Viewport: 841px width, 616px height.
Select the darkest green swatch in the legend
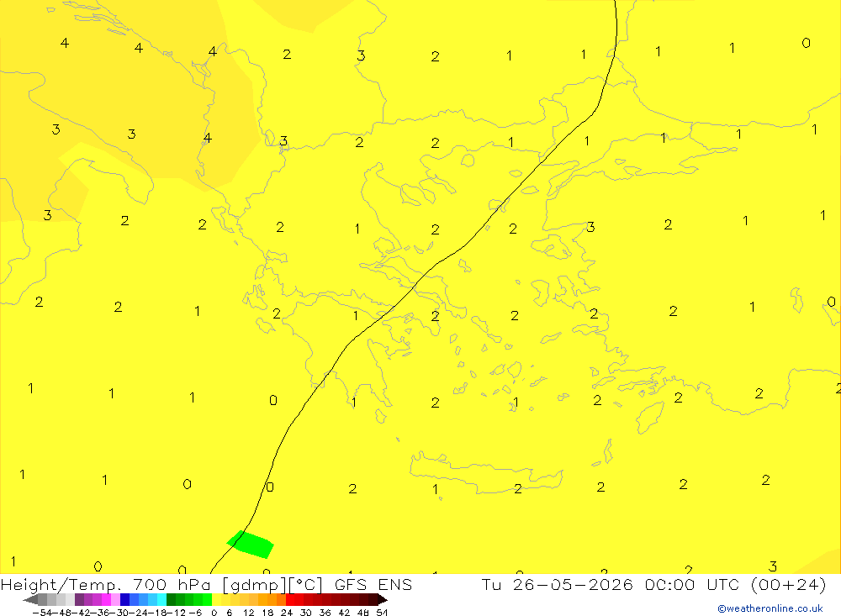point(171,599)
